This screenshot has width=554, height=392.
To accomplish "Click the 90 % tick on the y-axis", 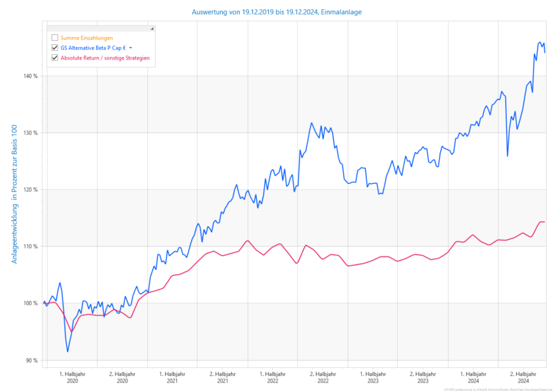I will click(31, 360).
